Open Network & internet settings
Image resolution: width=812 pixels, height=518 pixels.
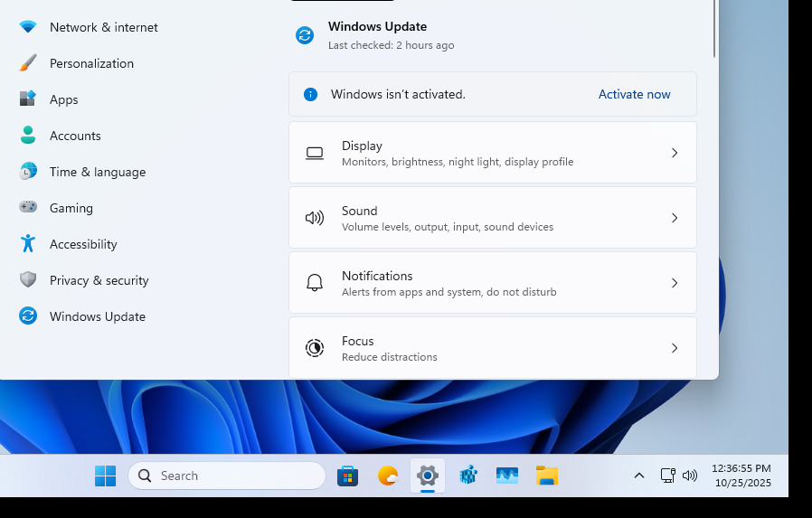104,27
